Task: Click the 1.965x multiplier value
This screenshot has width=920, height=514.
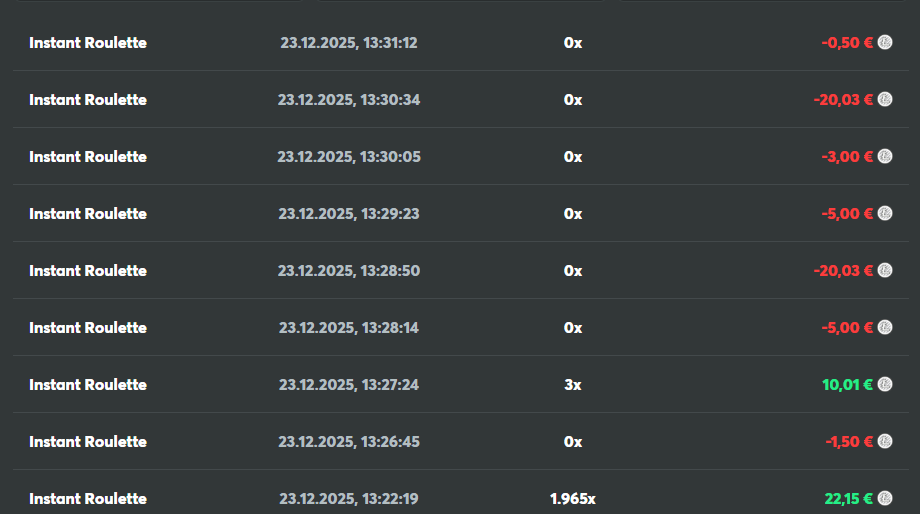Action: click(x=572, y=499)
